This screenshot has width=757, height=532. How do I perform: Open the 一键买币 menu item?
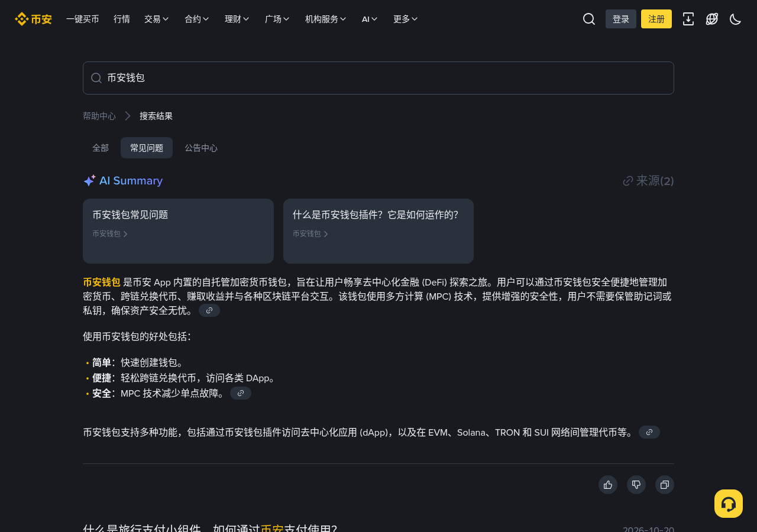[83, 19]
